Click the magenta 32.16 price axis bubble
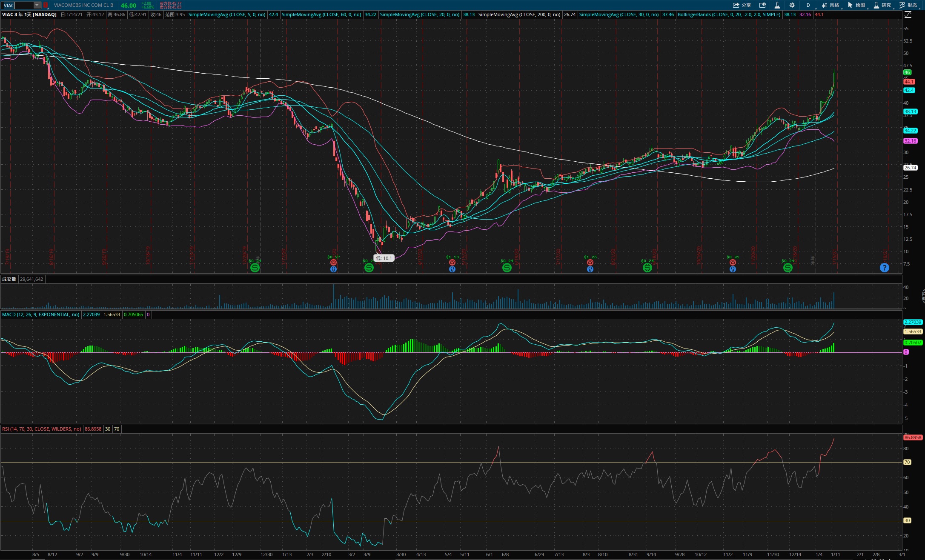Screen dimensions: 925x560 pos(910,141)
